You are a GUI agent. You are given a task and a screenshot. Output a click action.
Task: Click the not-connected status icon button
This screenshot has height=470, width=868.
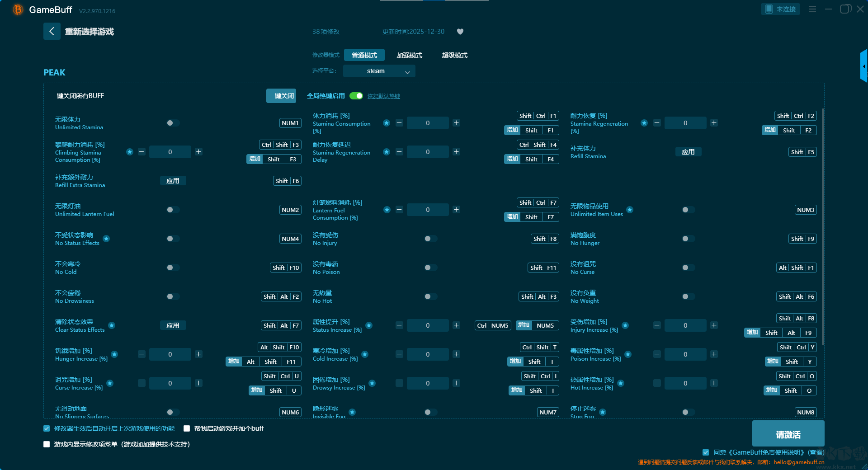780,9
